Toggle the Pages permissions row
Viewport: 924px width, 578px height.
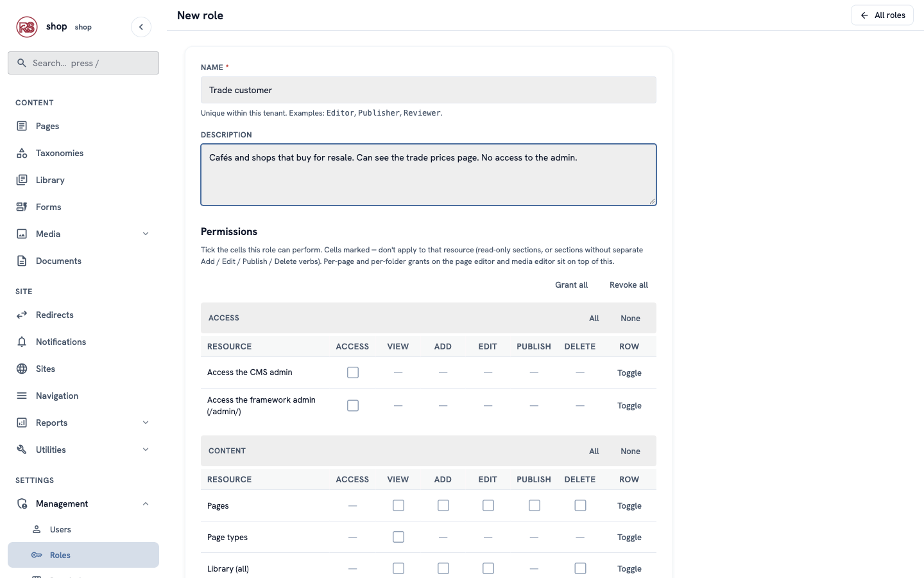[x=629, y=506]
